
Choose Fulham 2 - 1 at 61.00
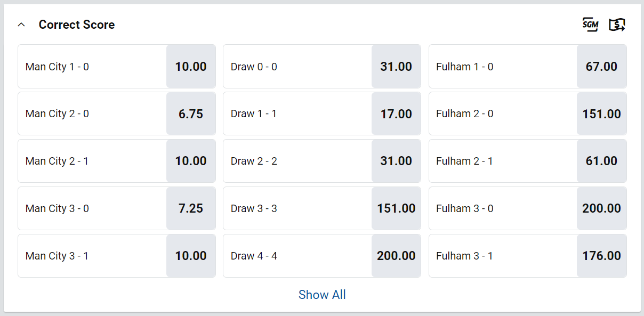tap(528, 161)
